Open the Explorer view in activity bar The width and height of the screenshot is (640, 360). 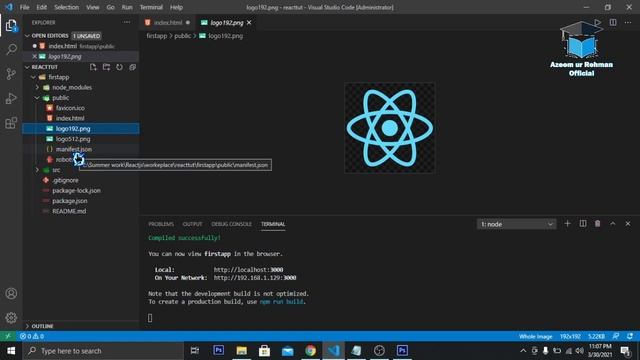[x=11, y=25]
